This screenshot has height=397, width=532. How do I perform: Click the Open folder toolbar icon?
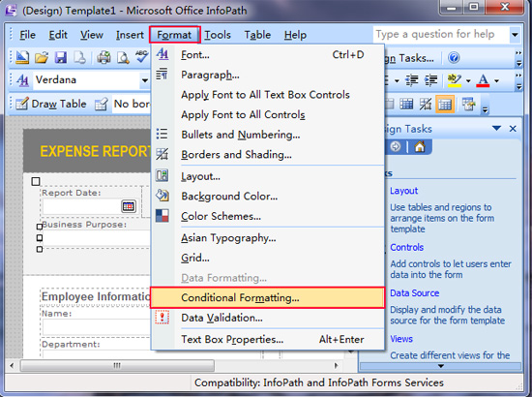click(x=42, y=57)
